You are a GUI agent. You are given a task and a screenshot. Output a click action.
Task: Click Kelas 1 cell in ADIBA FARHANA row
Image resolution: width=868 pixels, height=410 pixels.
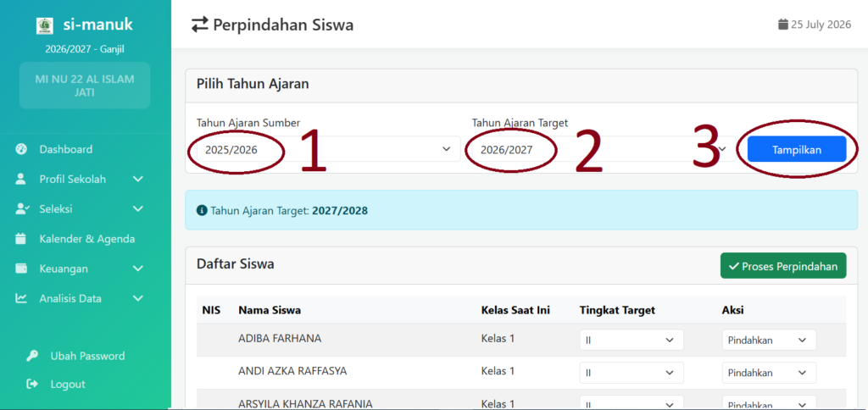coord(498,338)
